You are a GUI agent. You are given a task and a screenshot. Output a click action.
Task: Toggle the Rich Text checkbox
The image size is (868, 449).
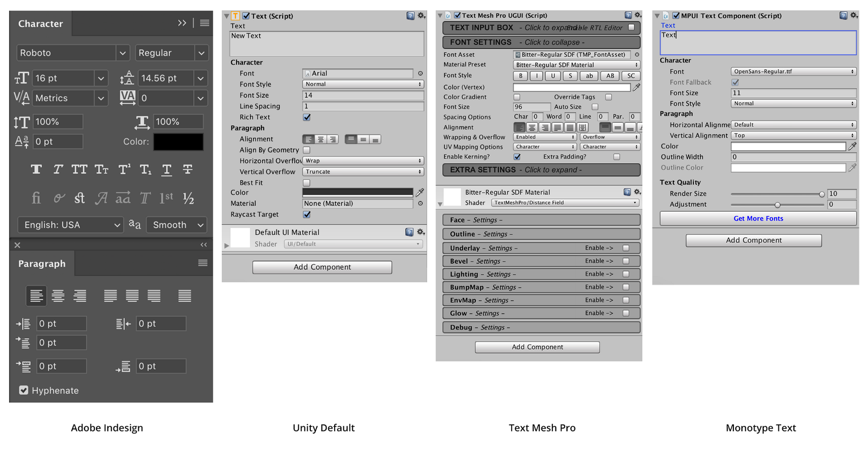307,117
